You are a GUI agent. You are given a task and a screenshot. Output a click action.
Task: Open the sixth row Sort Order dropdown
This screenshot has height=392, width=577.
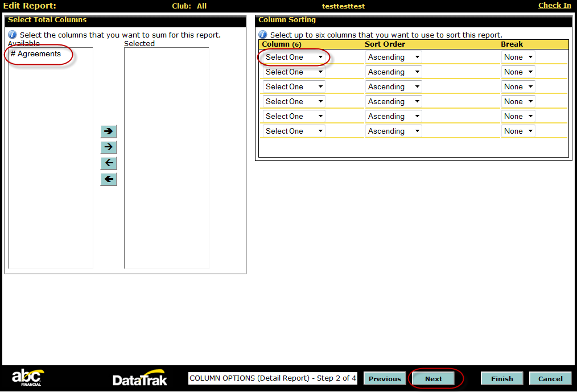[x=393, y=131]
